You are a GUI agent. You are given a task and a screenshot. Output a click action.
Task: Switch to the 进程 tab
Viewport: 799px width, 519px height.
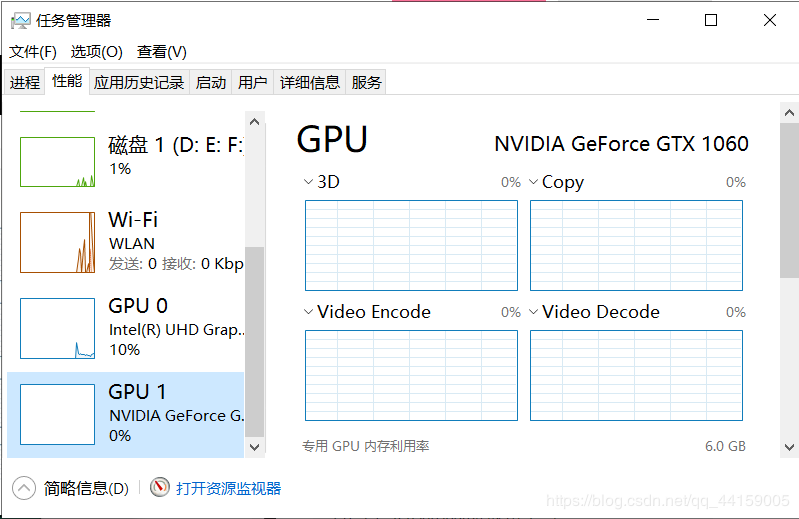25,82
